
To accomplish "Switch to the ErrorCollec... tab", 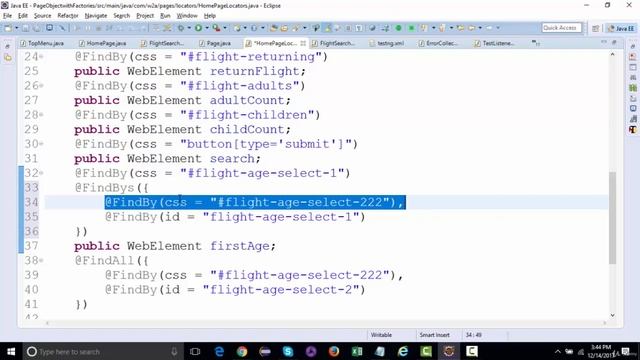I will tap(438, 43).
